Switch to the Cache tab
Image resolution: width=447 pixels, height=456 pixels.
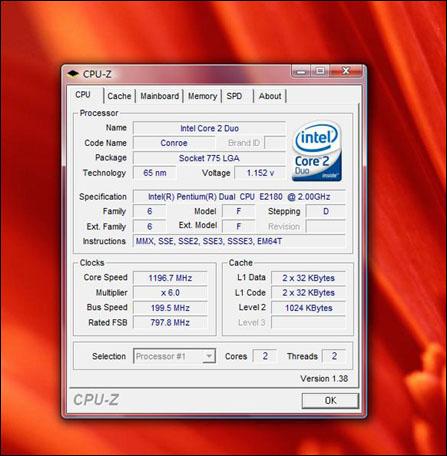pos(119,96)
